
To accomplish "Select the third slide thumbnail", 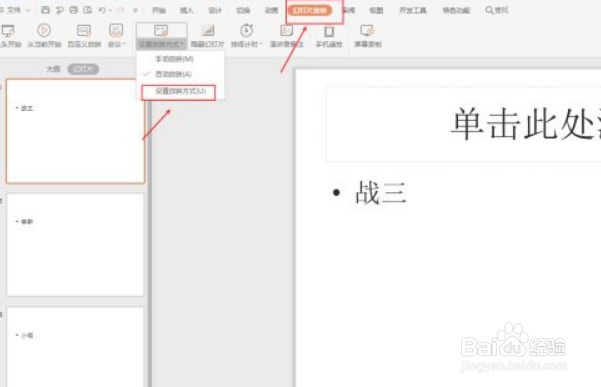I will pyautogui.click(x=76, y=346).
